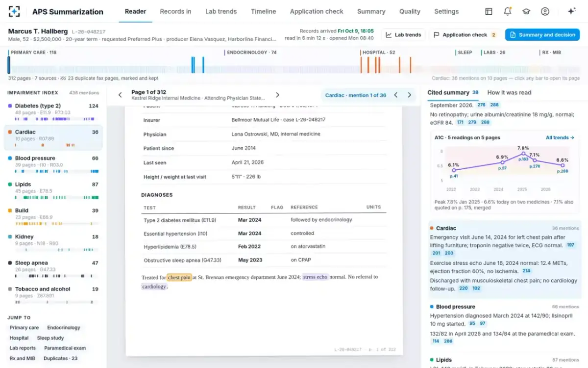Click Hospital timeline section label
The image size is (588, 368).
coord(379,53)
